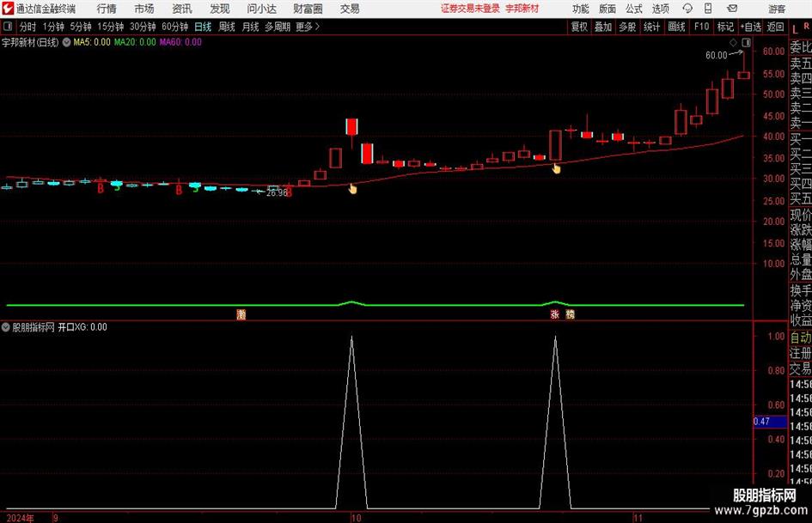
Task: Switch to the 多周期 multi-period tab
Action: (x=278, y=27)
